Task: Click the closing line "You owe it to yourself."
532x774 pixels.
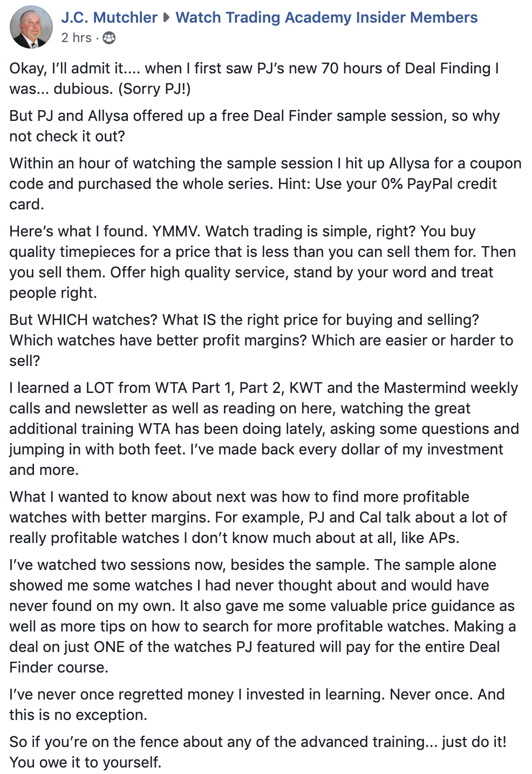Action: click(85, 762)
